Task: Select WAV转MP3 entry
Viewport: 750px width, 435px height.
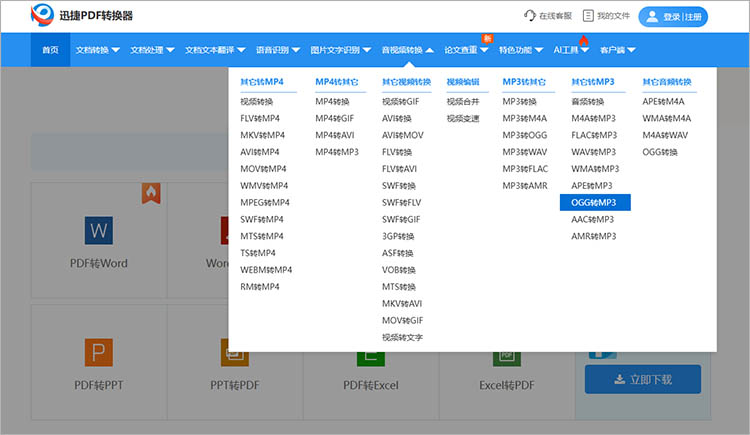Action: coord(594,152)
